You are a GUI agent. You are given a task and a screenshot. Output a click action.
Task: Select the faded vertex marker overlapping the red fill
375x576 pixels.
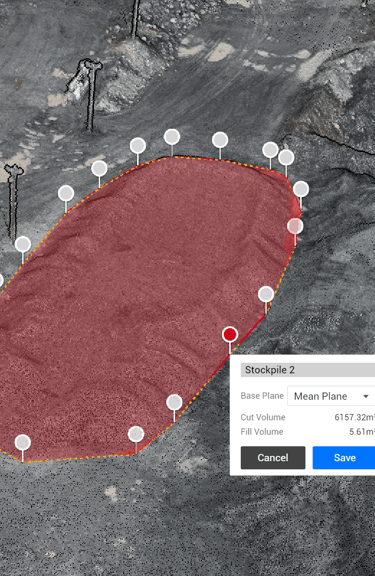pos(295,226)
